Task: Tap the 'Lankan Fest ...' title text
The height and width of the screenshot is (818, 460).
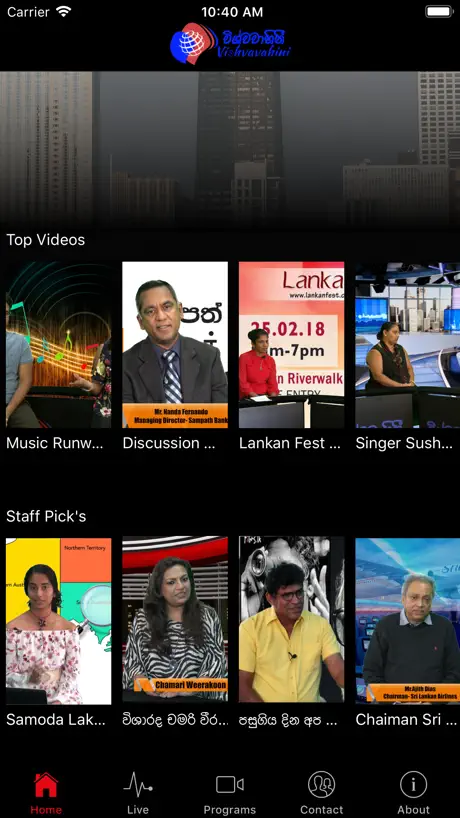Action: click(x=290, y=443)
